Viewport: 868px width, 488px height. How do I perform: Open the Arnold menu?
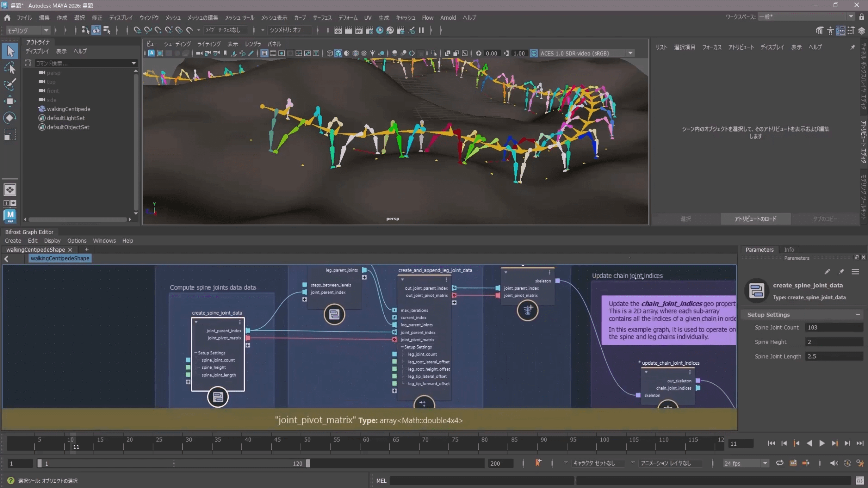click(x=448, y=17)
